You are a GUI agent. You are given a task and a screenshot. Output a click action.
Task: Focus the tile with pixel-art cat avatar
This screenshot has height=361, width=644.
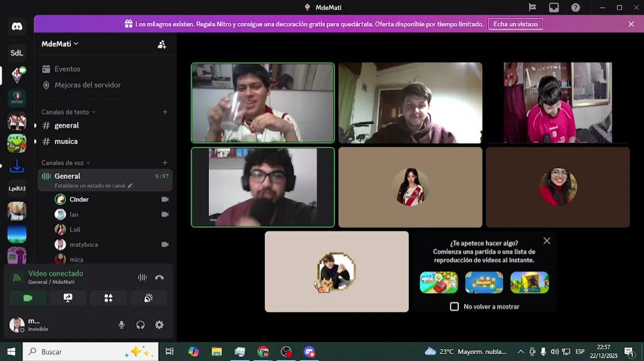click(337, 271)
